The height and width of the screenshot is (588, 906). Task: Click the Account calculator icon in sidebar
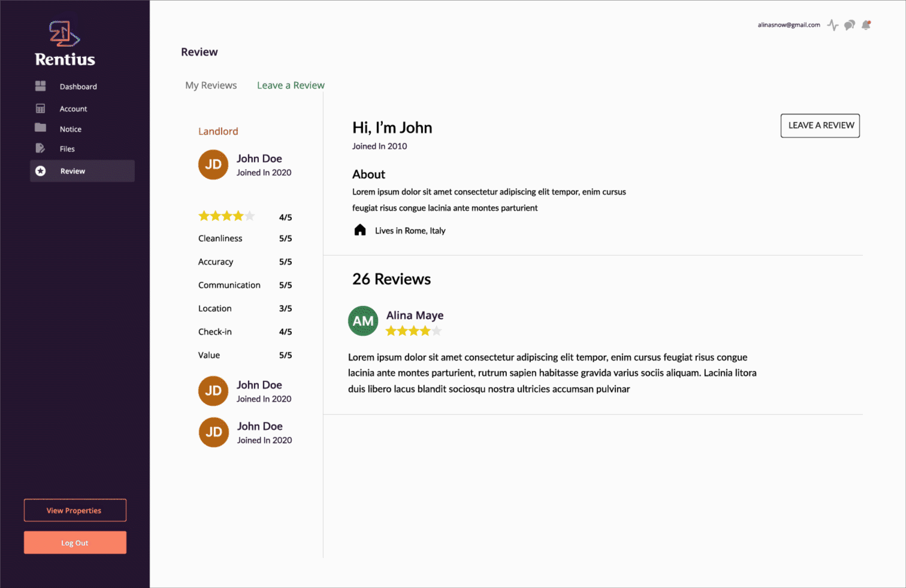point(40,108)
